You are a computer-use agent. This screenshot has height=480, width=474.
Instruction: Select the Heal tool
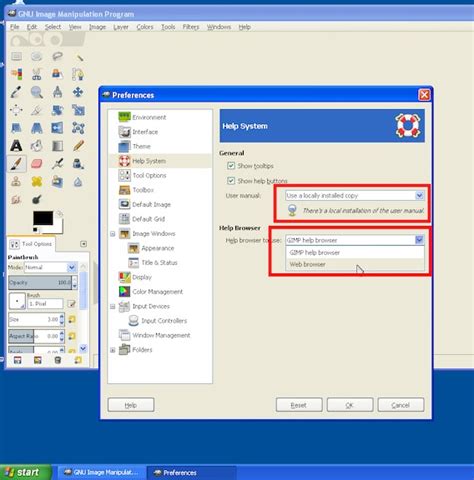click(37, 182)
